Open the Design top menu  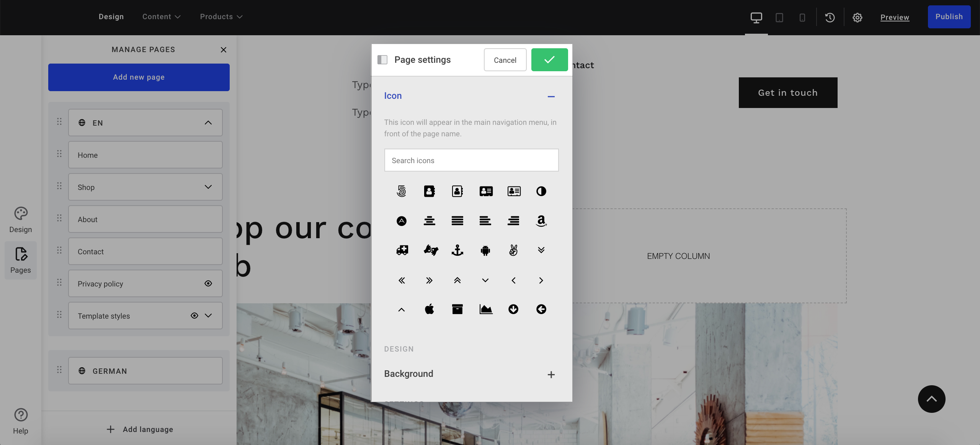coord(111,17)
